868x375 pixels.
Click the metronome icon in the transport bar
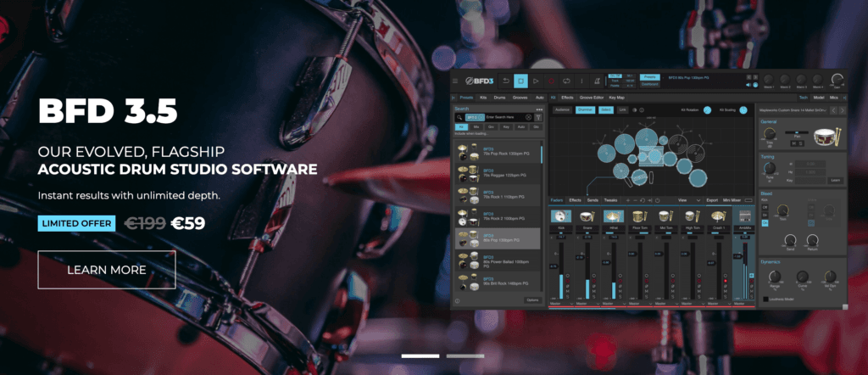pos(597,81)
